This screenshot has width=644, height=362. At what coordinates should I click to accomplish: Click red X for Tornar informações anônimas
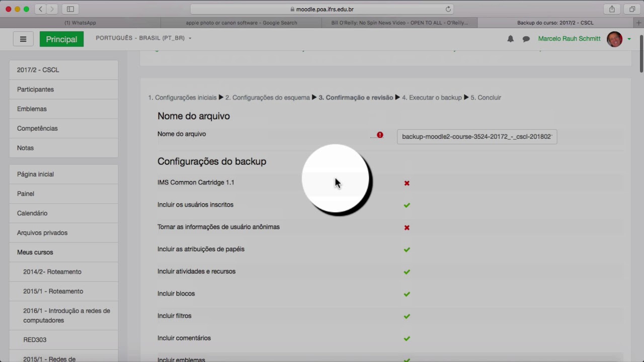[407, 227]
